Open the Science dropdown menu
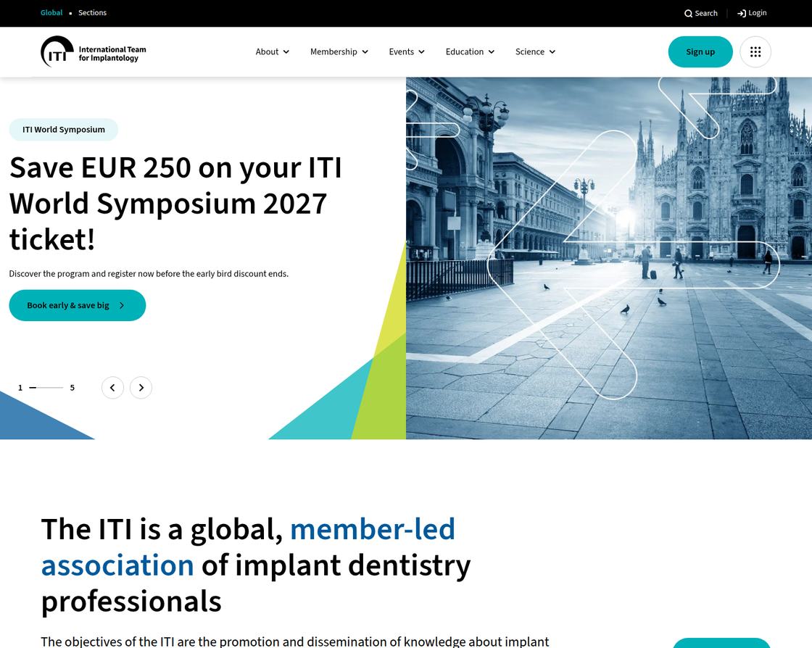812x648 pixels. click(x=535, y=51)
